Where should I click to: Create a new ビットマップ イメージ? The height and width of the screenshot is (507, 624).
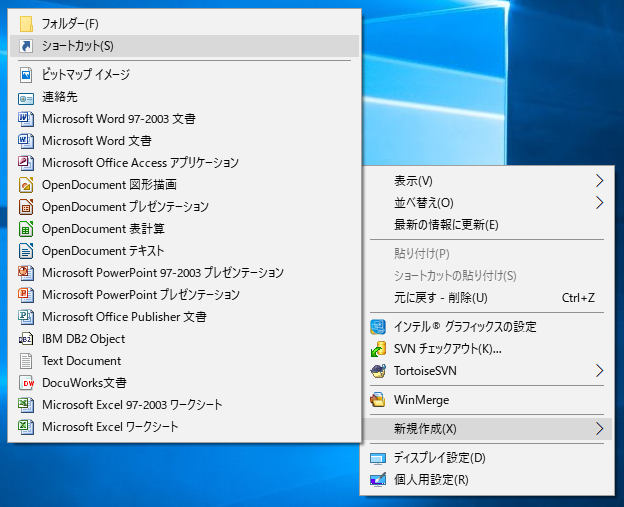click(x=184, y=74)
